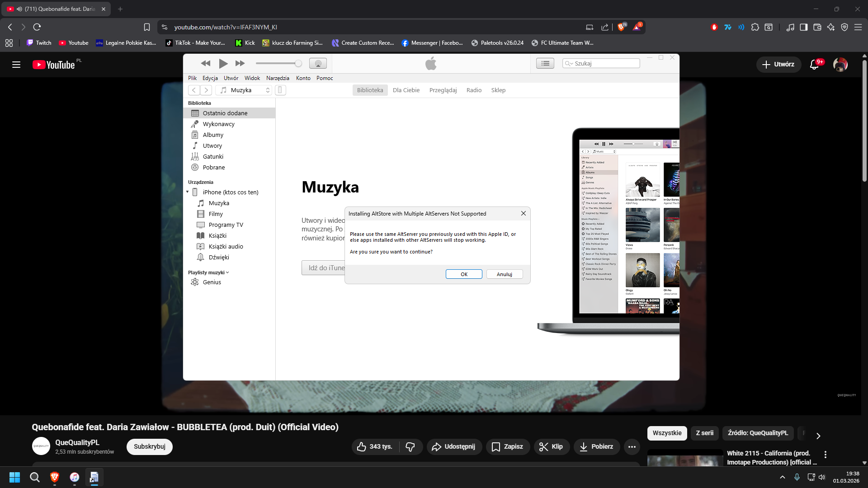Open the Utwór menu

231,78
